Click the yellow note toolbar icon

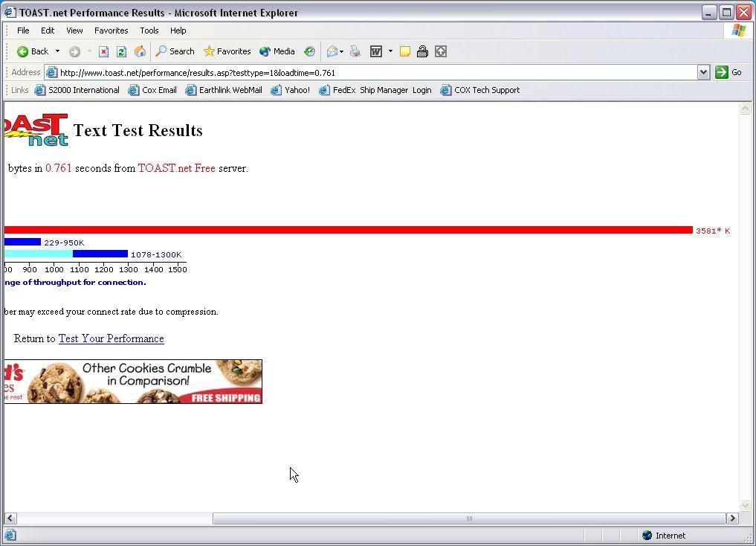point(405,51)
